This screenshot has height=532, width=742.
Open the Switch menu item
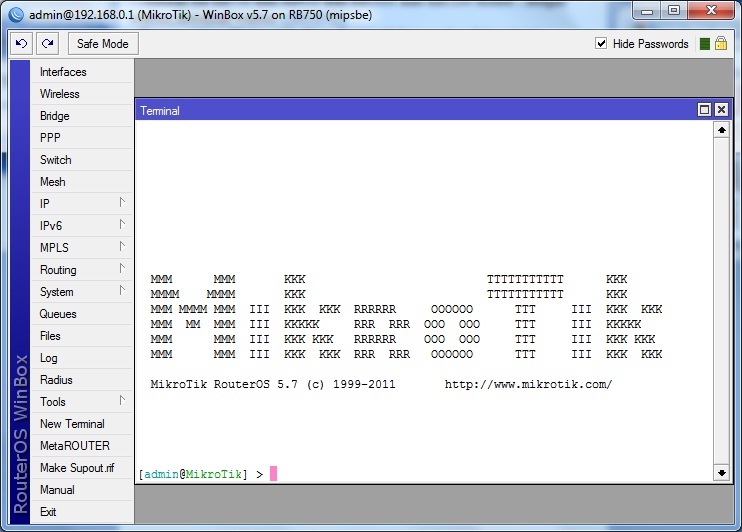(81, 160)
